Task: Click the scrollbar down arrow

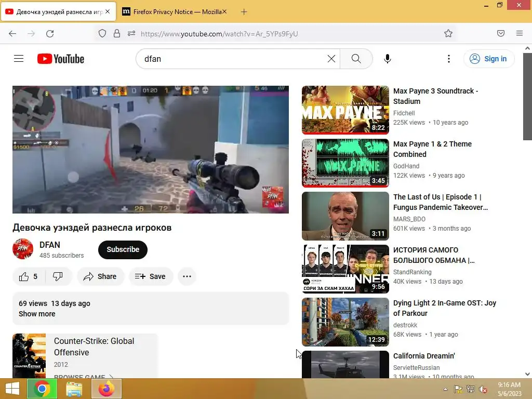Action: click(527, 374)
